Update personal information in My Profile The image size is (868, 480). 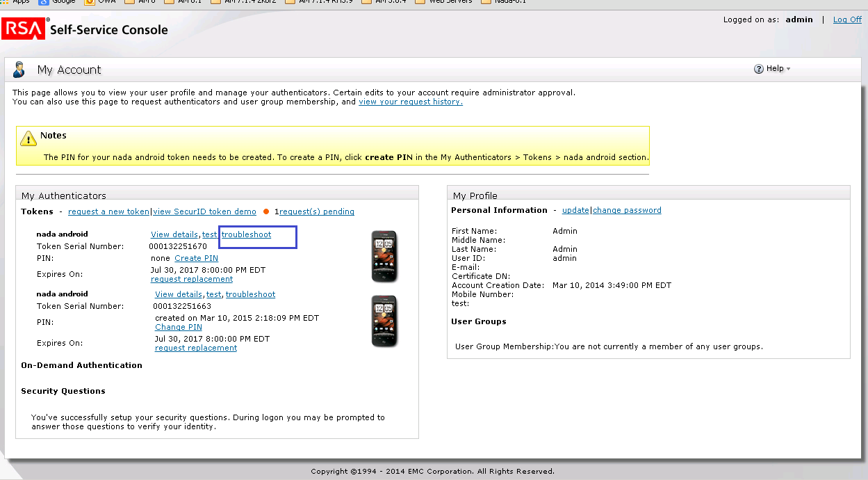click(x=575, y=210)
